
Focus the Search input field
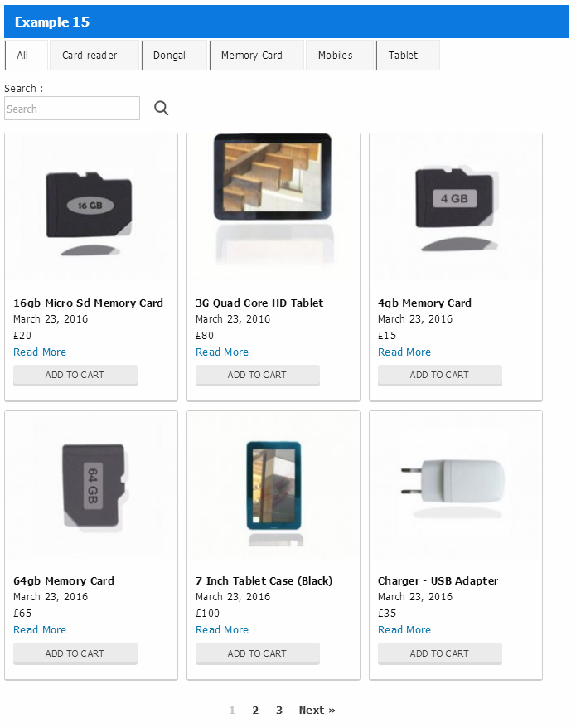click(72, 108)
